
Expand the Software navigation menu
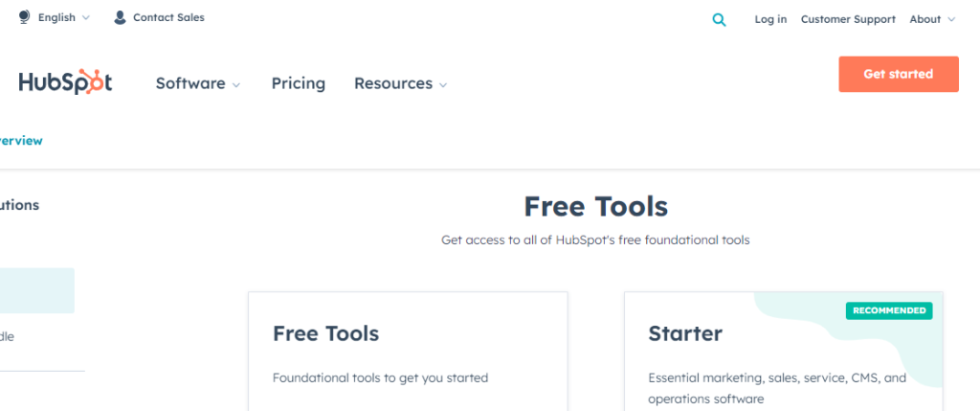[198, 83]
